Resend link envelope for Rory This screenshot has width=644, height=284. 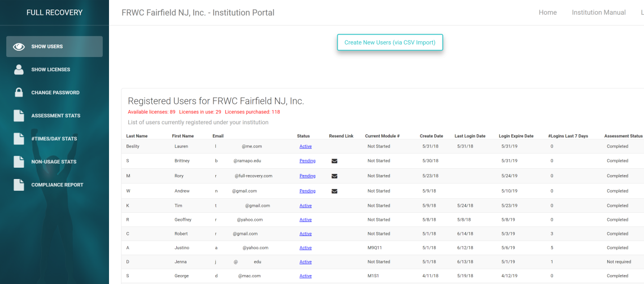[x=334, y=176]
